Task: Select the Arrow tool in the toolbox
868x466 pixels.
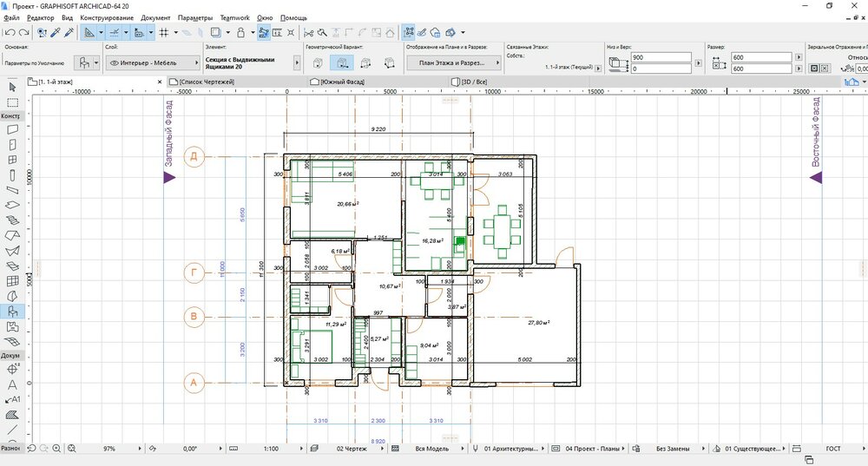Action: click(12, 87)
